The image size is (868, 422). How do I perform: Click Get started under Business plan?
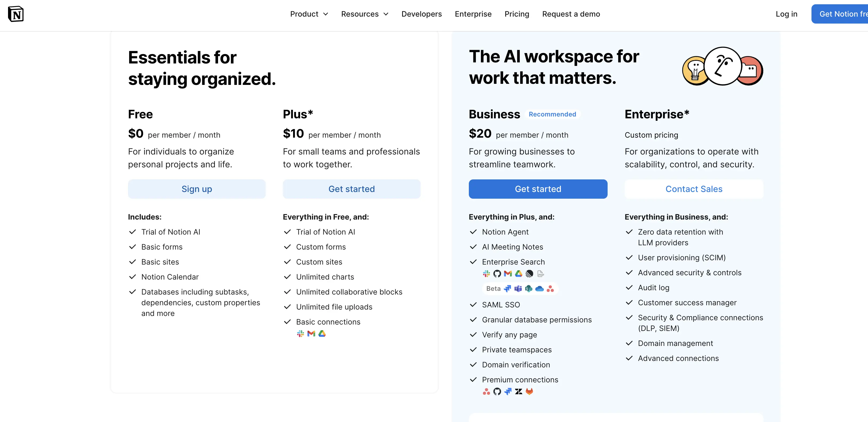[x=538, y=189]
